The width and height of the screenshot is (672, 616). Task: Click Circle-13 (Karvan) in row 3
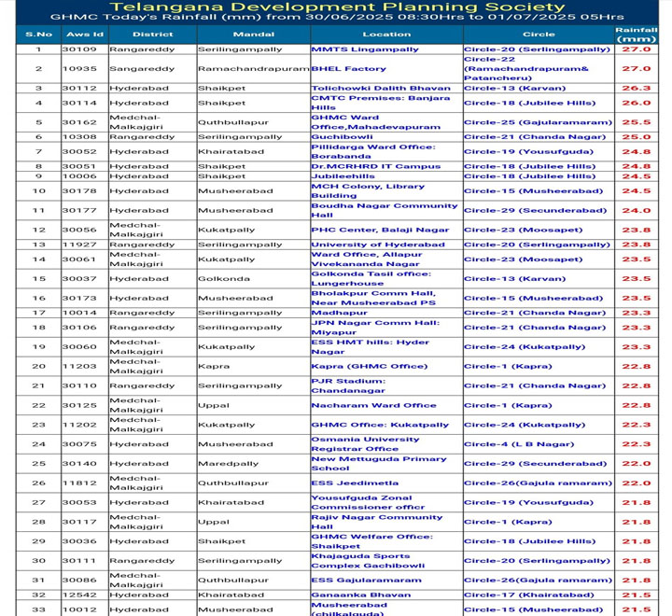pyautogui.click(x=514, y=89)
